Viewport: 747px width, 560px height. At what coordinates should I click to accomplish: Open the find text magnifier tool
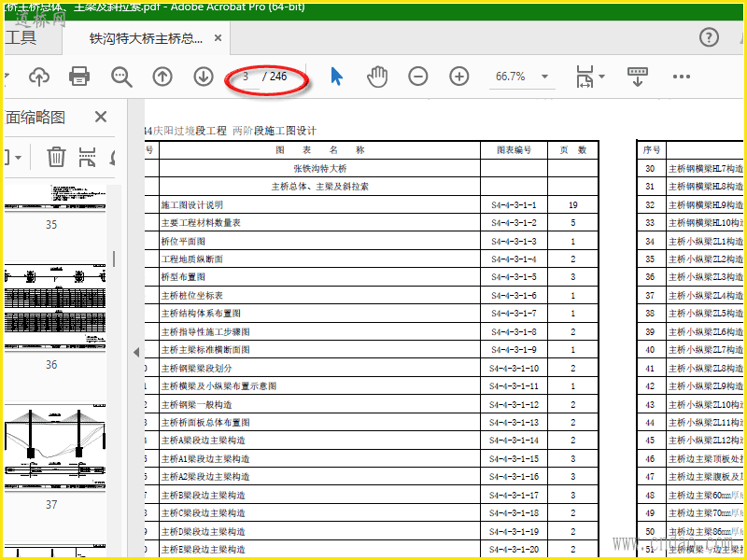(x=121, y=77)
